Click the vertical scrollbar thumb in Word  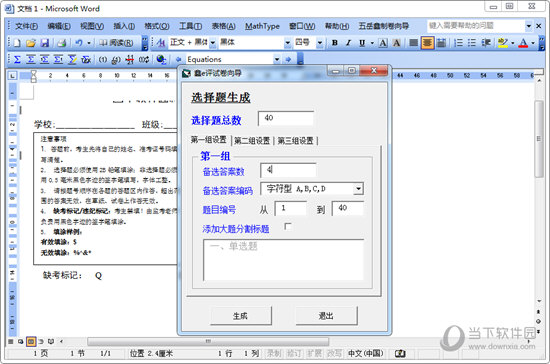[539, 139]
